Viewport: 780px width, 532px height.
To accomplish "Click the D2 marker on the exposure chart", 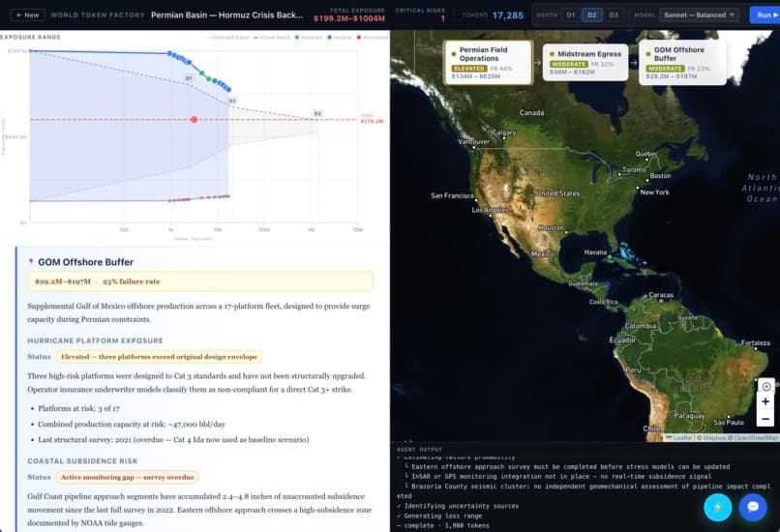I will point(232,101).
